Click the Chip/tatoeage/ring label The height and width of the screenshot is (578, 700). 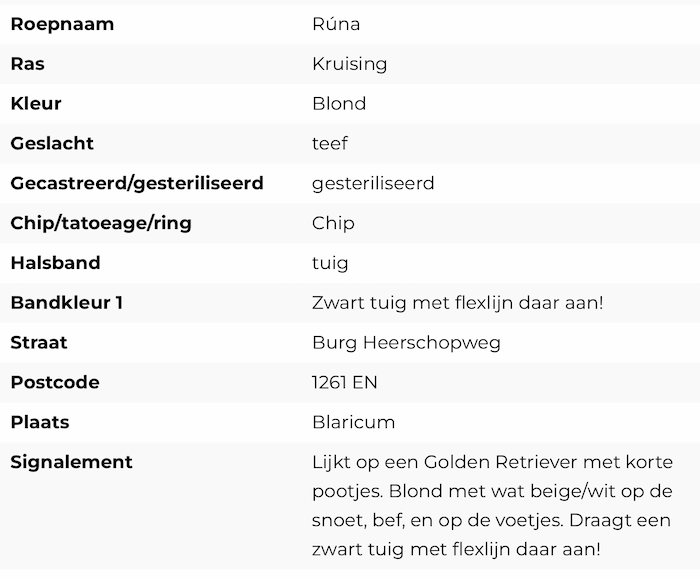[x=101, y=223]
